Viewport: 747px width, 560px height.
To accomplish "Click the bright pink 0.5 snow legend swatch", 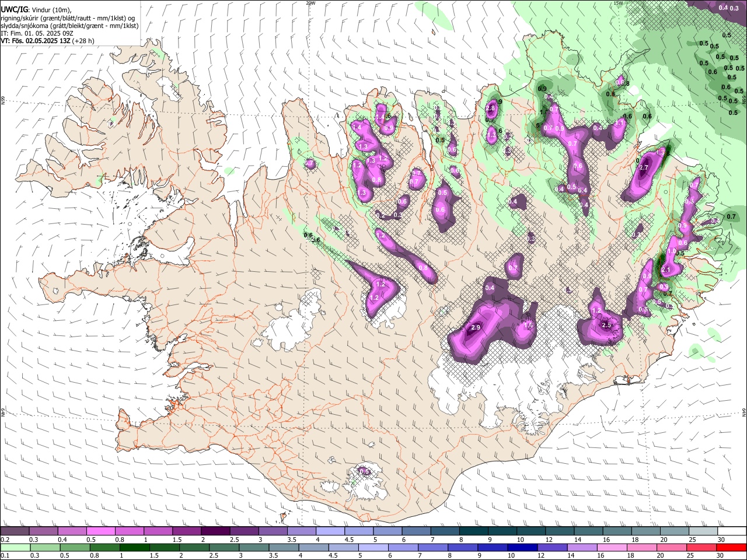I will point(100,531).
